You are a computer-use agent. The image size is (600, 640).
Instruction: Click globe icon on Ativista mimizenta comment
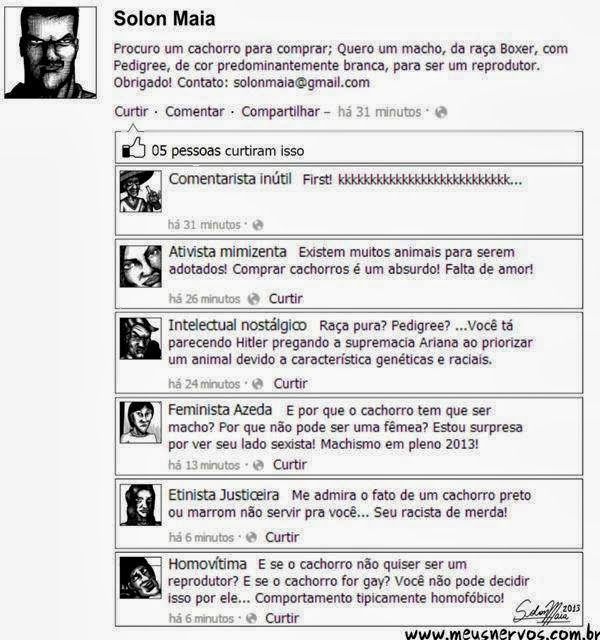click(253, 299)
